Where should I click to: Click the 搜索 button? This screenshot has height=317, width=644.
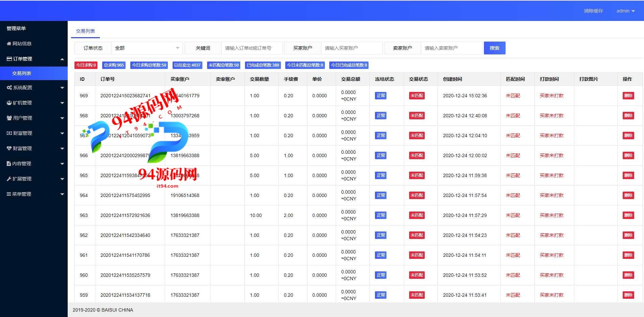494,48
